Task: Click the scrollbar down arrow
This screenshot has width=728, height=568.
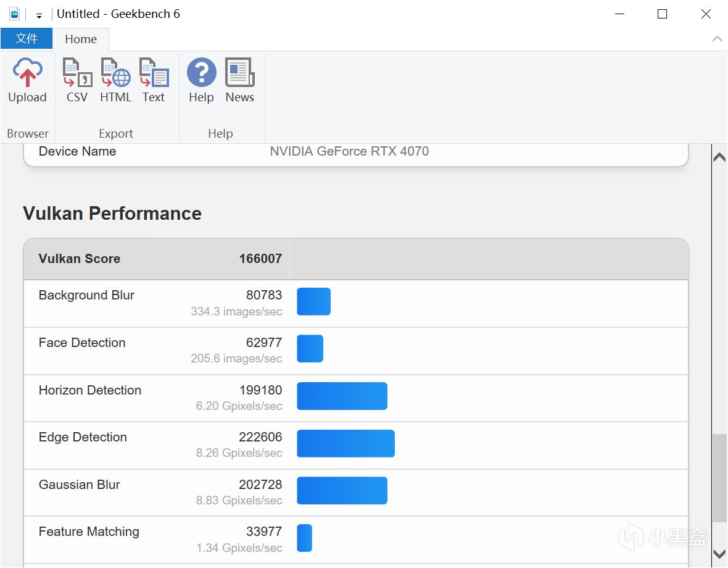Action: pyautogui.click(x=719, y=554)
